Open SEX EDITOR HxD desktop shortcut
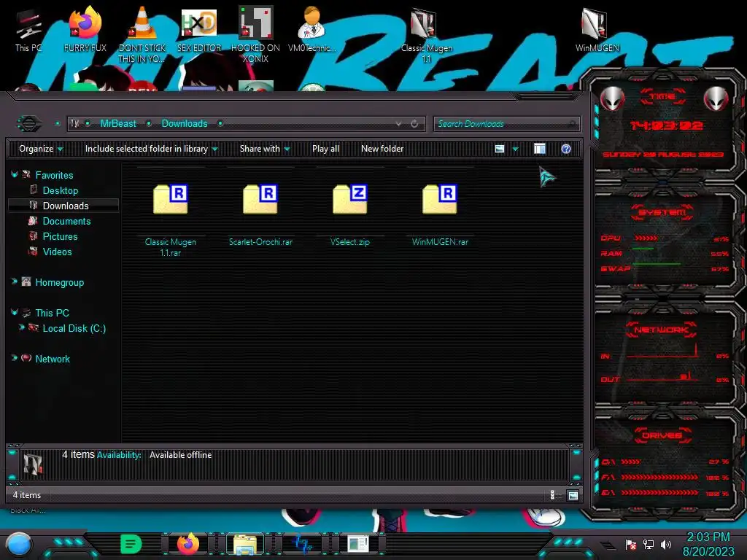The image size is (747, 560). tap(199, 29)
